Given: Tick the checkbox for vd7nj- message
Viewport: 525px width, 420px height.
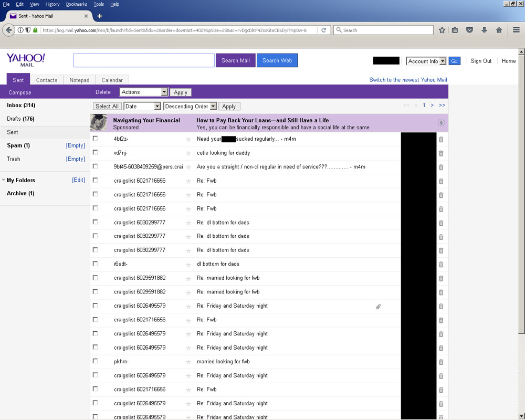Looking at the screenshot, I should (x=96, y=152).
